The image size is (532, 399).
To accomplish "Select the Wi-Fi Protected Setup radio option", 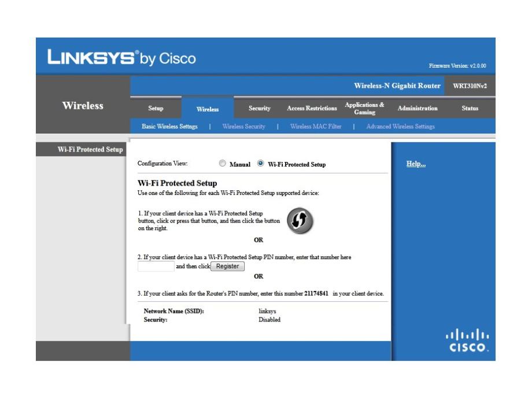I will pos(261,164).
